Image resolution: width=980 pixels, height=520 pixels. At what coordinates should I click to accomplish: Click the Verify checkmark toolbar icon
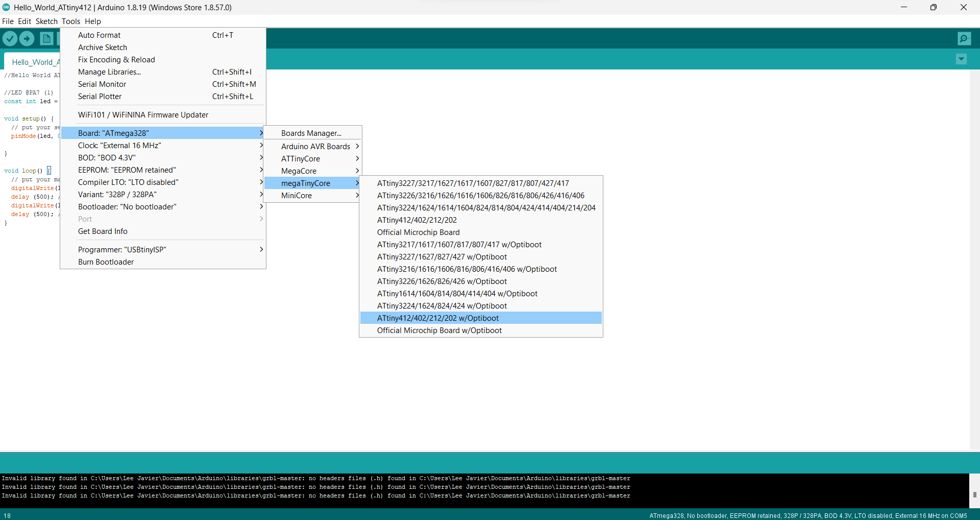10,39
